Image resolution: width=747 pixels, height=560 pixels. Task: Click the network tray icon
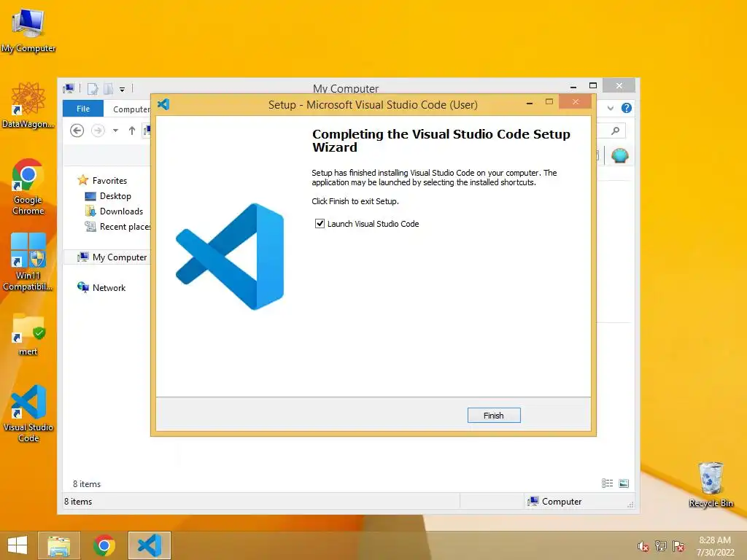661,546
